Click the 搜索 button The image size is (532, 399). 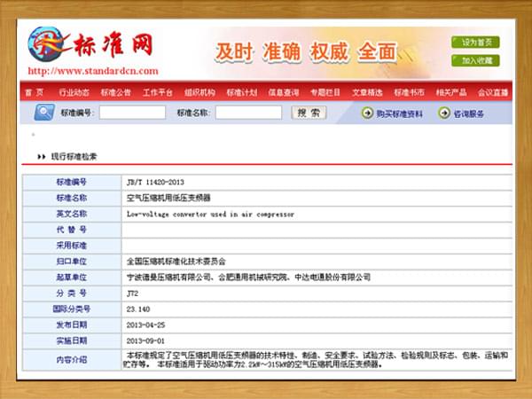coord(309,113)
